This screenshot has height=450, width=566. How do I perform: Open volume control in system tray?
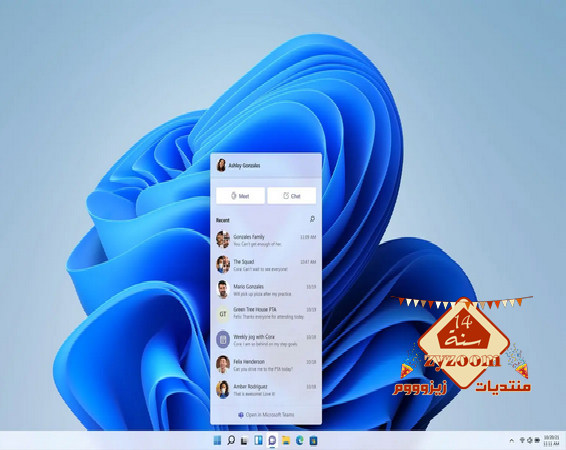(530, 440)
